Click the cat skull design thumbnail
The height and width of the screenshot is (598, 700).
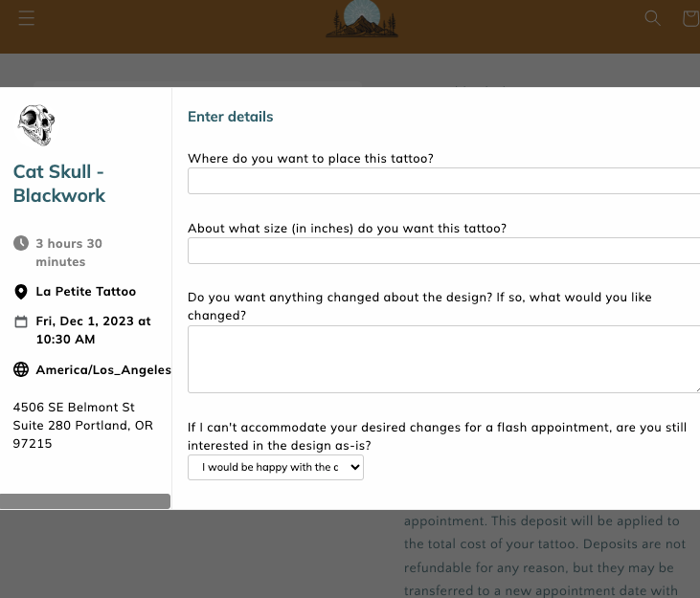(36, 124)
